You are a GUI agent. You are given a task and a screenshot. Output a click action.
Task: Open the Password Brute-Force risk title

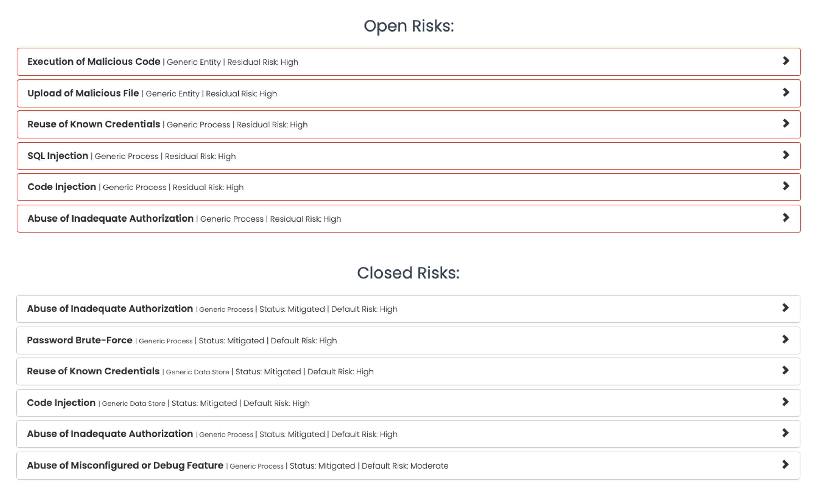click(x=80, y=340)
